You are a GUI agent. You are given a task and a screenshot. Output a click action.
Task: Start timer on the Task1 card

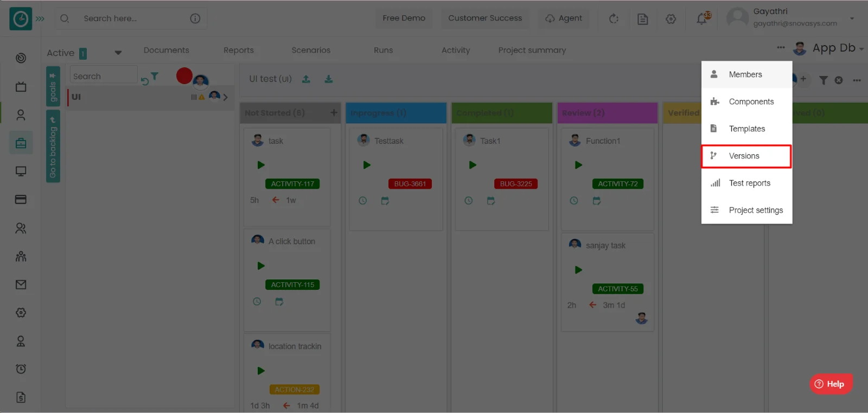click(473, 165)
